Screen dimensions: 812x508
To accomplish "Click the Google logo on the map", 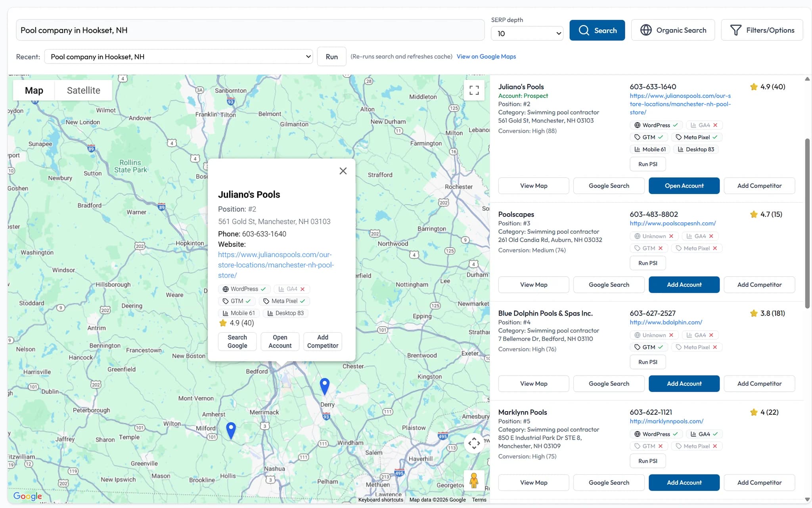I will click(27, 496).
